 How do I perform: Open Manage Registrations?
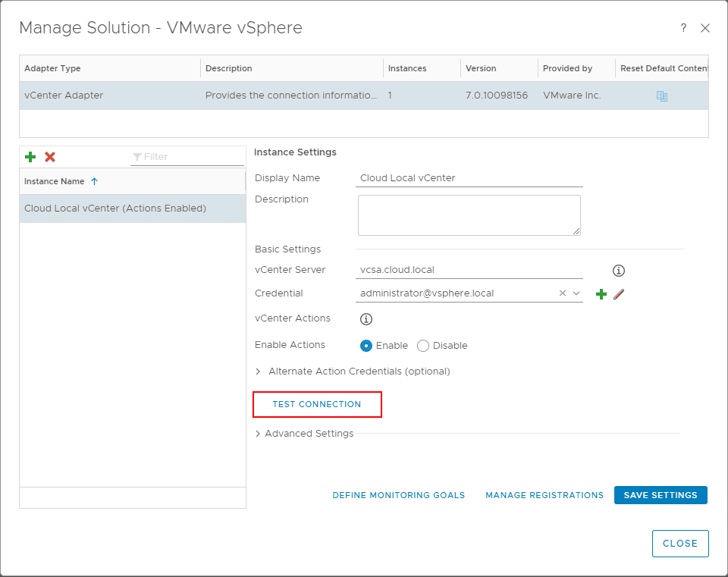pos(544,494)
